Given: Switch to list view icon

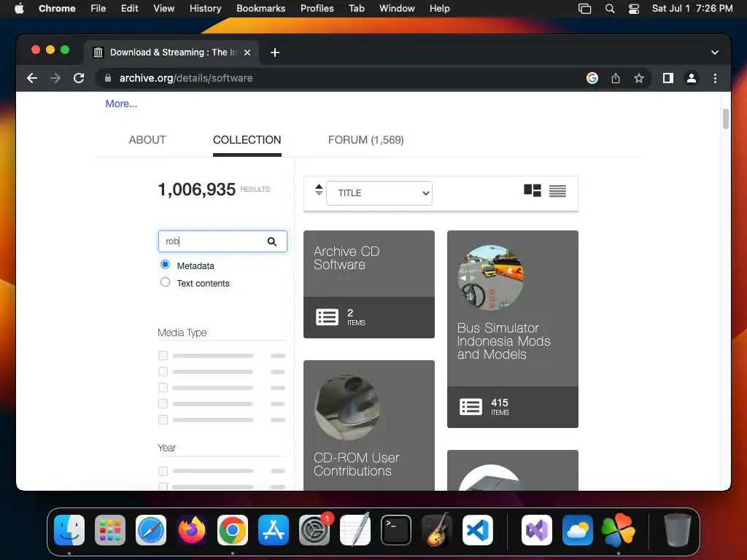Looking at the screenshot, I should point(557,190).
